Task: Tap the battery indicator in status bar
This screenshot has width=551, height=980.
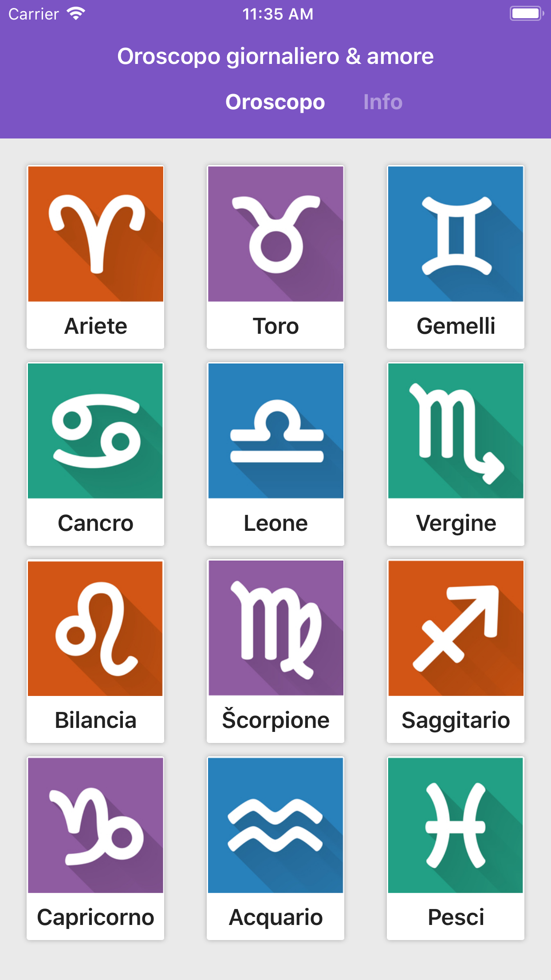Action: pos(526,14)
